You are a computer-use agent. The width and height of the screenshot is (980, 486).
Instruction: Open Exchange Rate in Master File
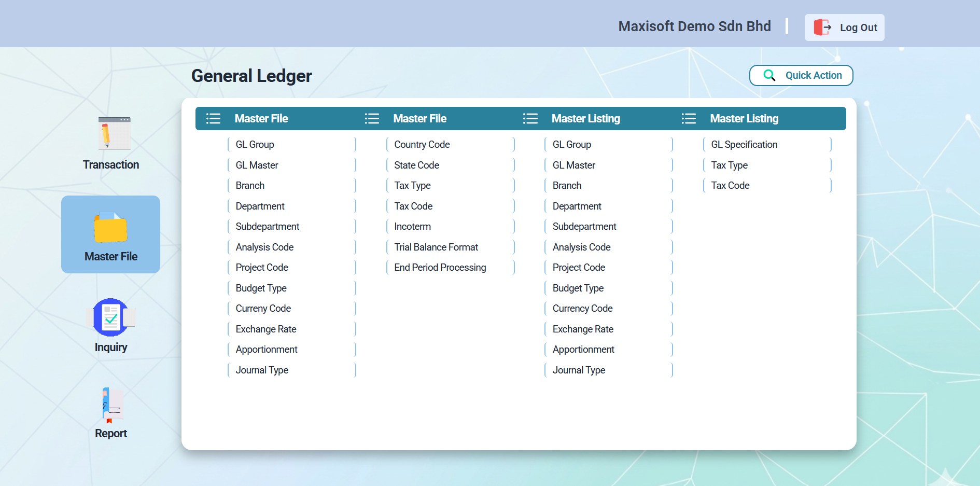pyautogui.click(x=292, y=329)
